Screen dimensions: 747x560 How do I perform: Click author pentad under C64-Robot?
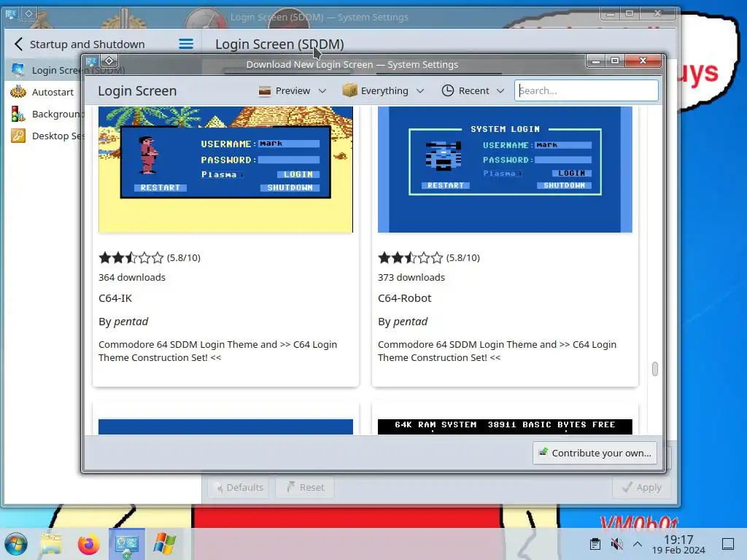(x=410, y=322)
